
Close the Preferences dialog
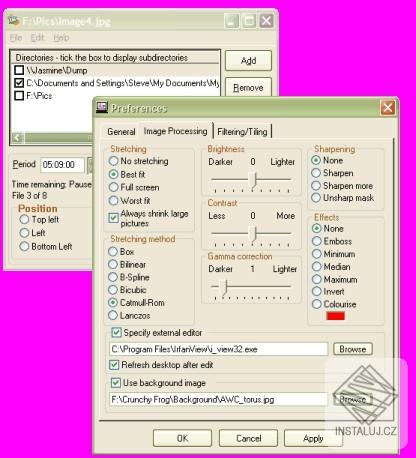[x=388, y=108]
